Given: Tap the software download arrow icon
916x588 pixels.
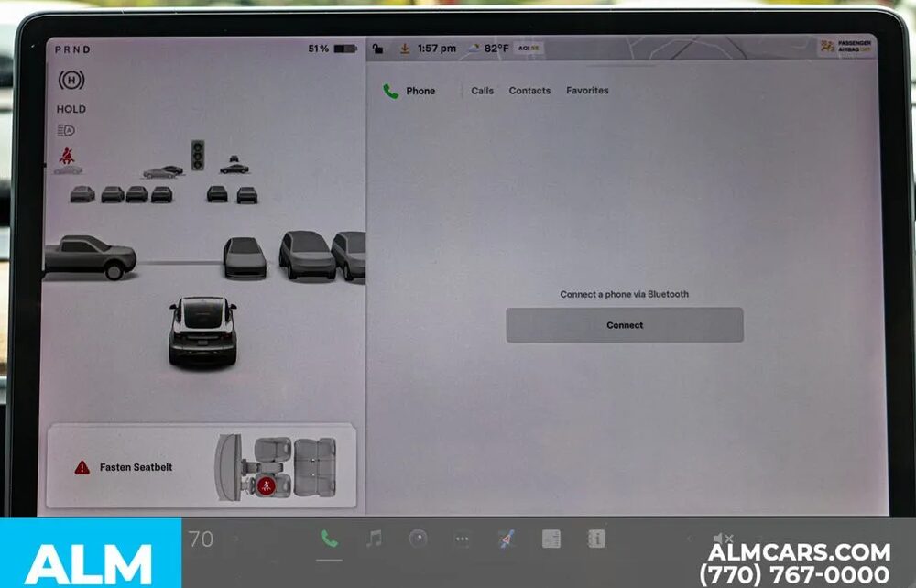Looking at the screenshot, I should tap(404, 49).
